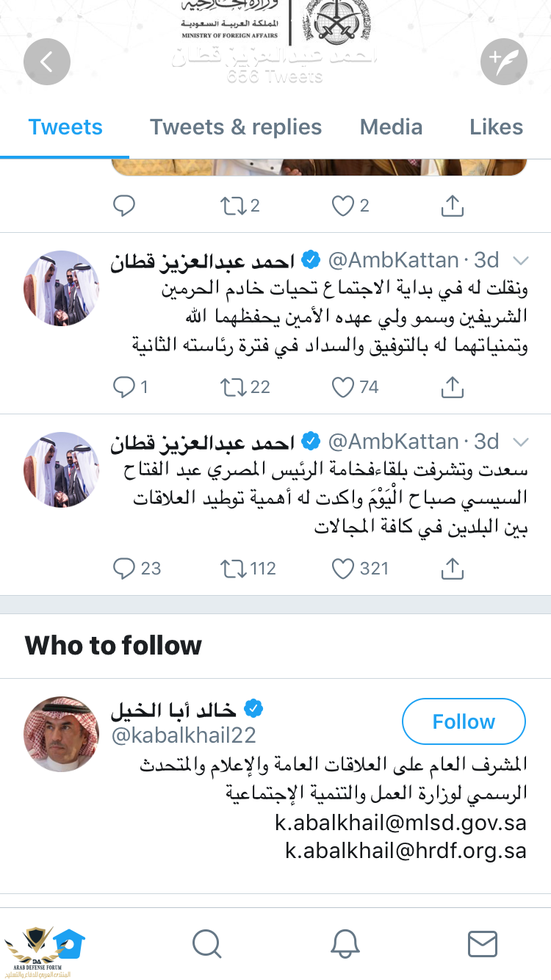Share the tweet with 22 retweets
The height and width of the screenshot is (980, 551).
453,386
